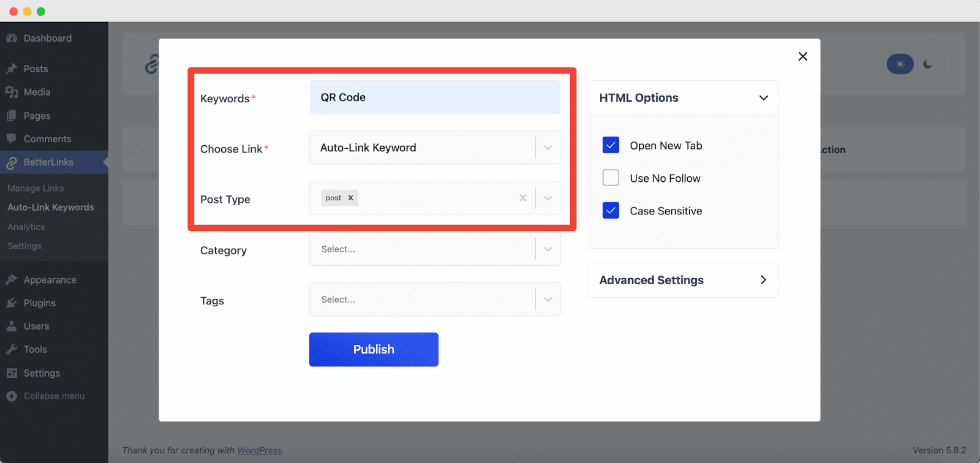980x463 pixels.
Task: Go to Manage Links submenu item
Action: [36, 188]
